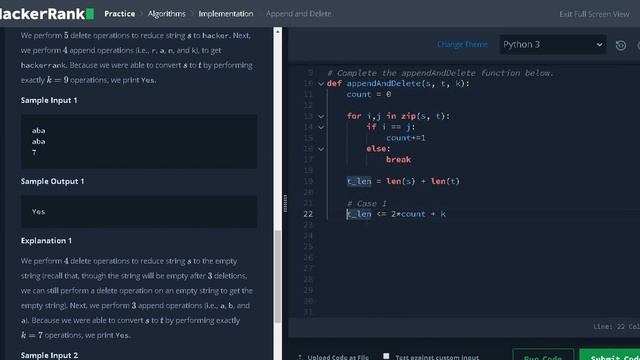The width and height of the screenshot is (640, 360).
Task: Collapse the if i == j fold arrow
Action: pos(321,127)
